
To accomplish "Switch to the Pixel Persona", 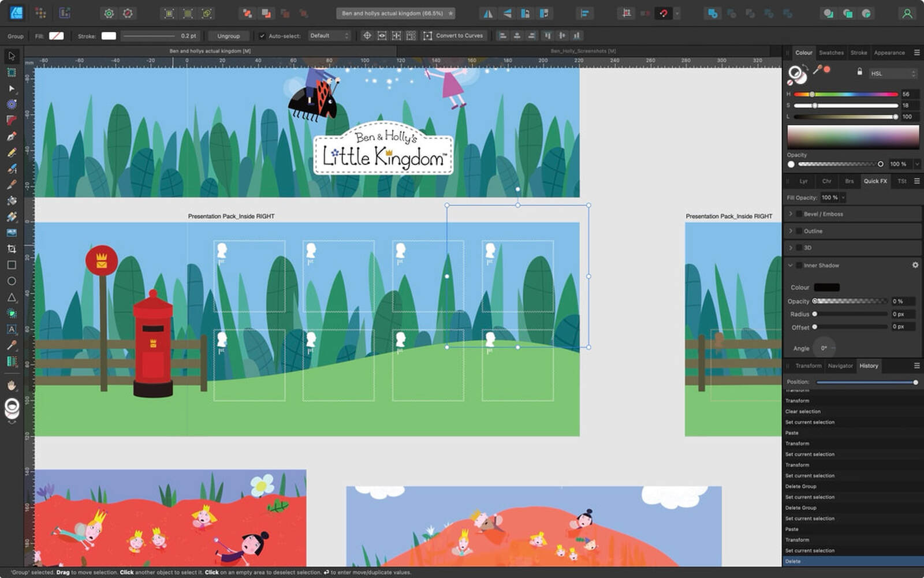I will (x=40, y=13).
